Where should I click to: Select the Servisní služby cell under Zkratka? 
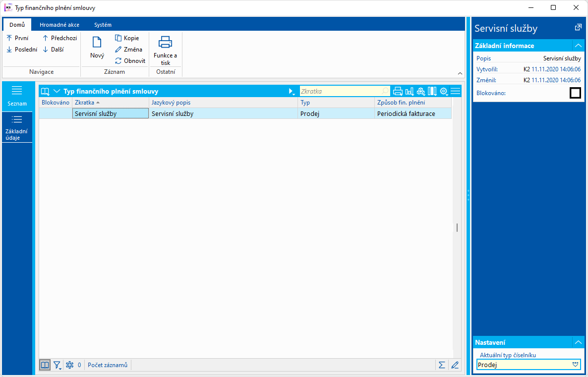click(110, 113)
